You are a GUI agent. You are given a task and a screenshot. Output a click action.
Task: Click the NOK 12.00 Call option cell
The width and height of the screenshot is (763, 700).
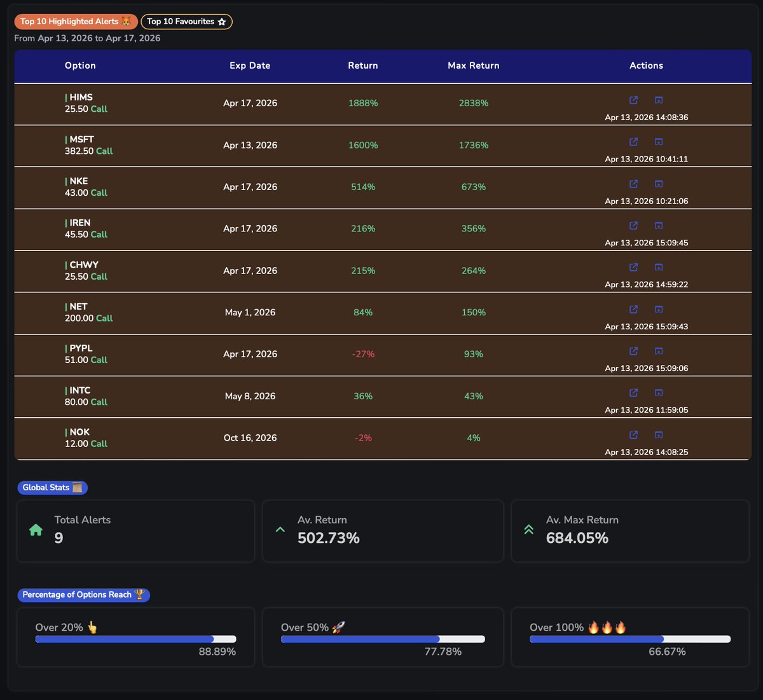click(86, 437)
